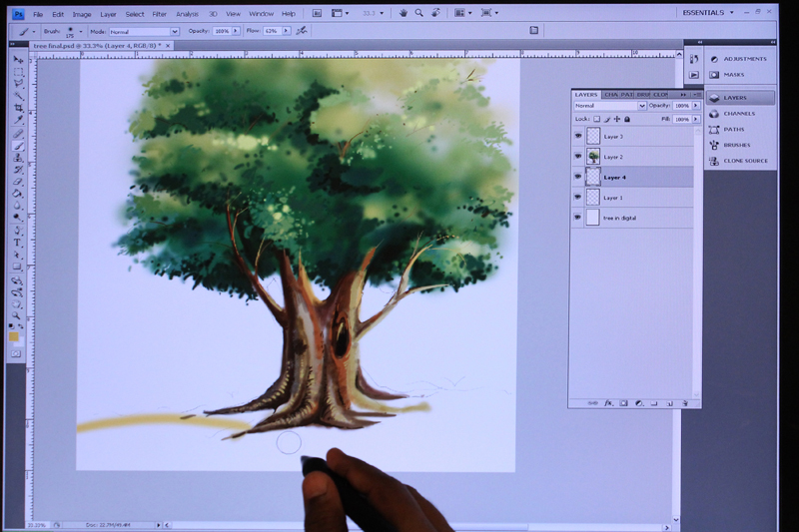Choose the Hand tool in the top bar

pyautogui.click(x=403, y=13)
